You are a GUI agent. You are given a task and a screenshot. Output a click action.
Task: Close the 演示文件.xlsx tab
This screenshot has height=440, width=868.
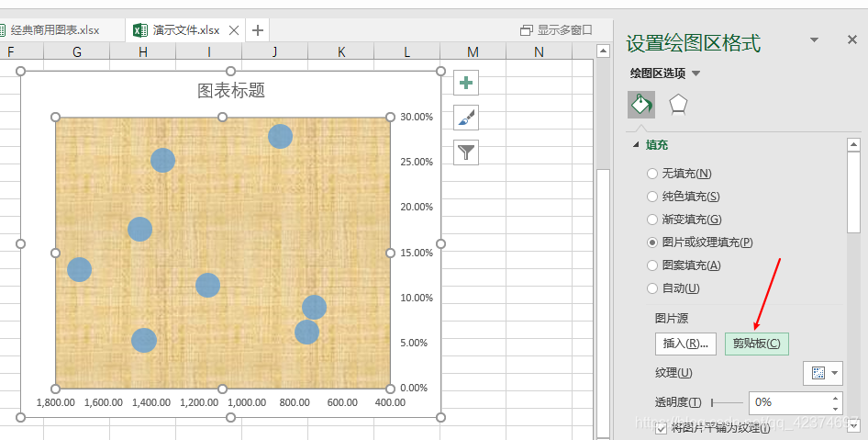pyautogui.click(x=234, y=30)
